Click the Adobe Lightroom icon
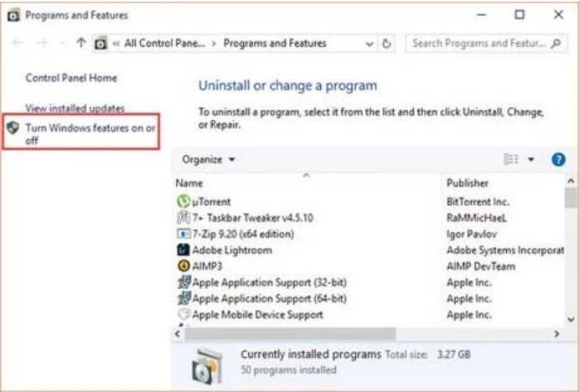The height and width of the screenshot is (392, 579). click(184, 250)
